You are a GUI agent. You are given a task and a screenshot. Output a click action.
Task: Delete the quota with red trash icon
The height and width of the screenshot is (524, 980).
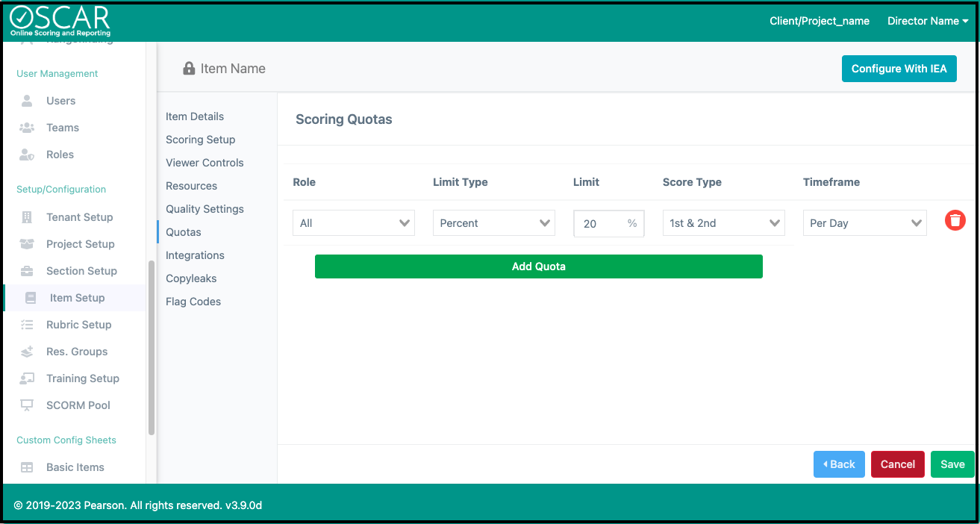click(955, 220)
